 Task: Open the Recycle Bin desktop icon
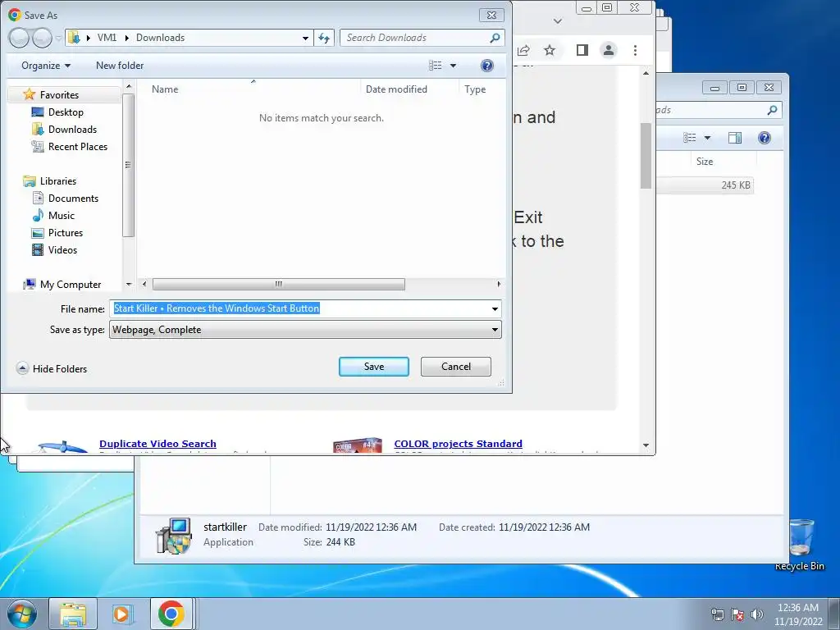click(x=800, y=545)
